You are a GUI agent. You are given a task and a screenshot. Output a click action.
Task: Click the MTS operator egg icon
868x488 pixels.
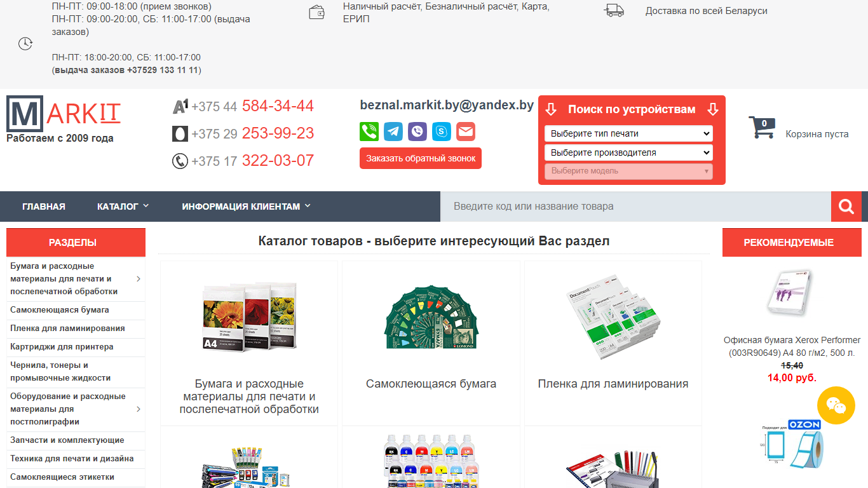[x=180, y=133]
